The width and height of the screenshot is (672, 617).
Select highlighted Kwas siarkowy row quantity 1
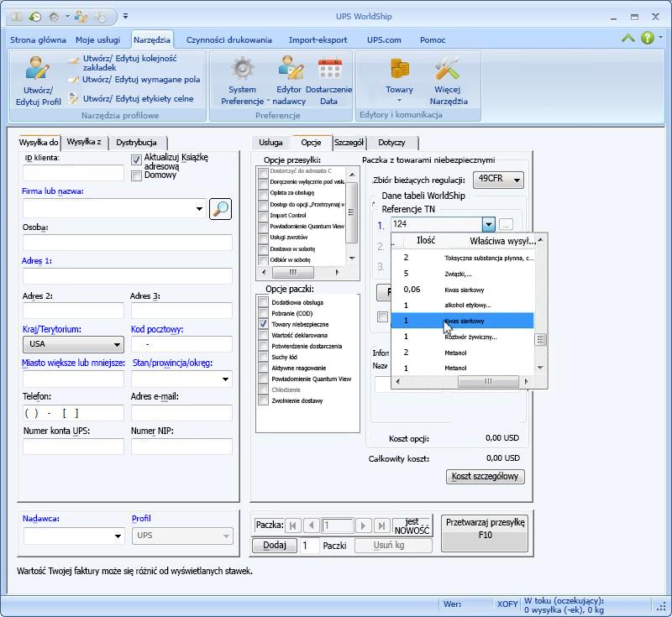click(x=463, y=321)
